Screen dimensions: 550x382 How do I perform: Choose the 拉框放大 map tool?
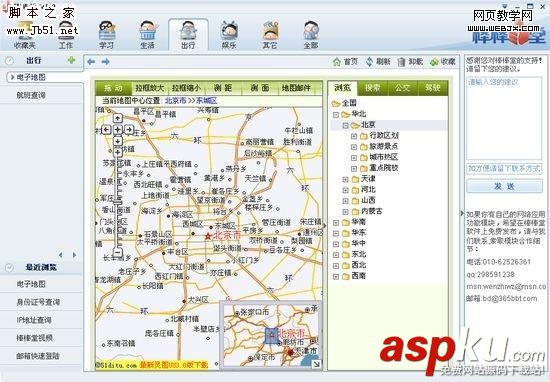point(150,88)
